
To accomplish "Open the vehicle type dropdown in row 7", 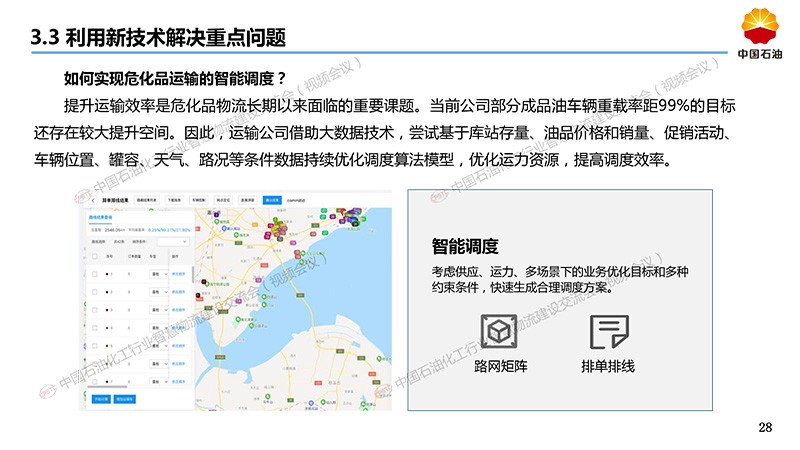I will (159, 382).
